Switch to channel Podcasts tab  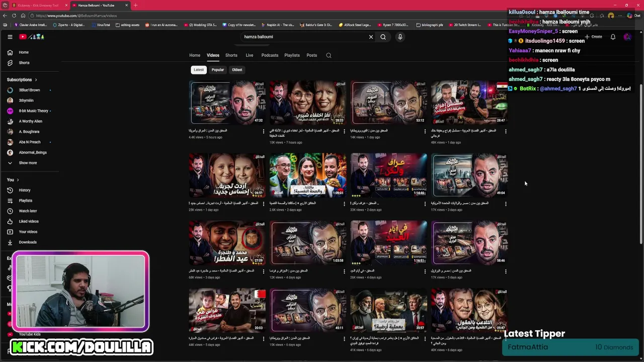coord(270,55)
